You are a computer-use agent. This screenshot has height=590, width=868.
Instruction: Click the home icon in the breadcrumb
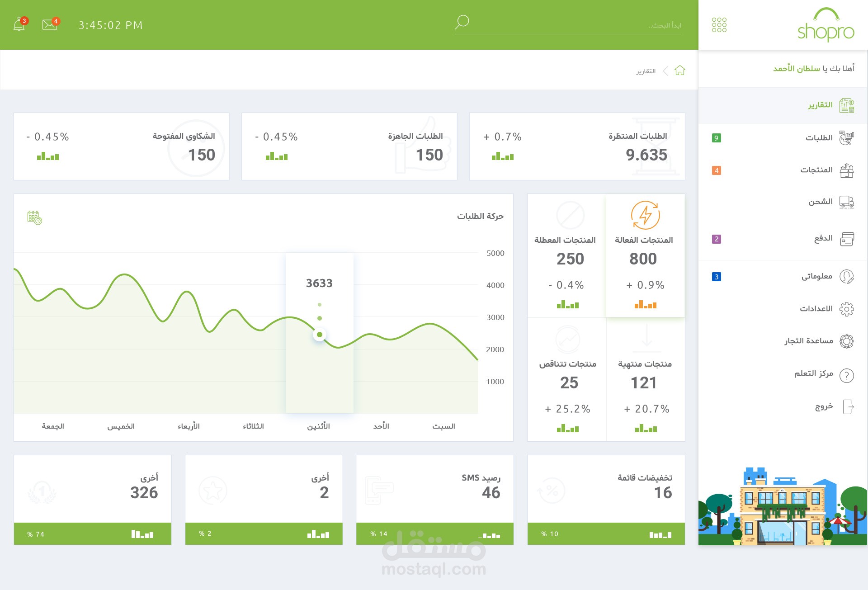point(680,71)
